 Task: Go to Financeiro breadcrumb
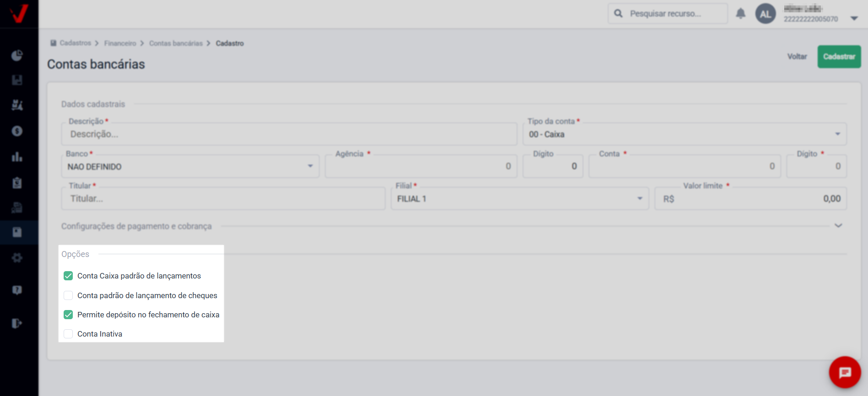pos(120,43)
